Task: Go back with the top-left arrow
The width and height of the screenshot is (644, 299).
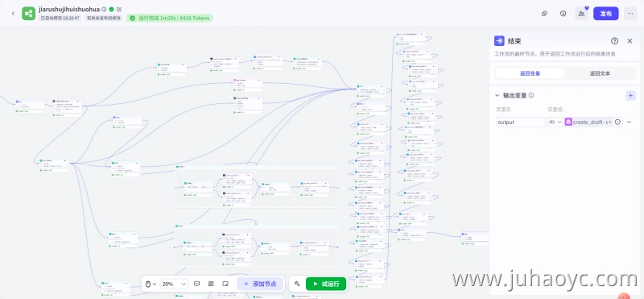Action: coord(13,14)
